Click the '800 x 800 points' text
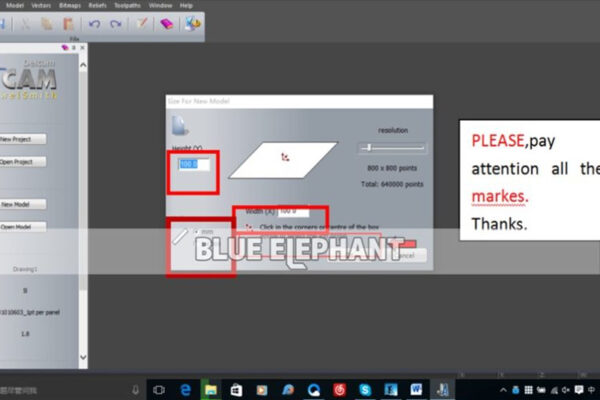This screenshot has width=600, height=400. pos(392,168)
